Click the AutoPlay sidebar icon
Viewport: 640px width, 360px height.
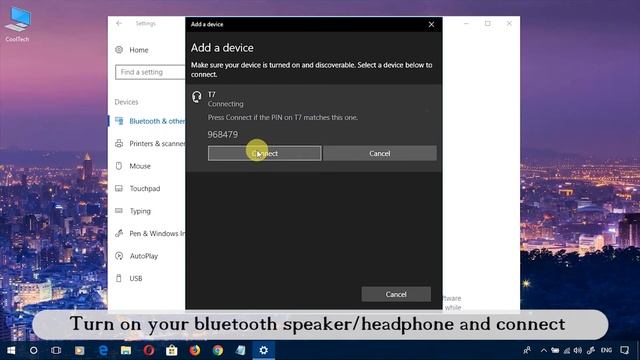119,256
